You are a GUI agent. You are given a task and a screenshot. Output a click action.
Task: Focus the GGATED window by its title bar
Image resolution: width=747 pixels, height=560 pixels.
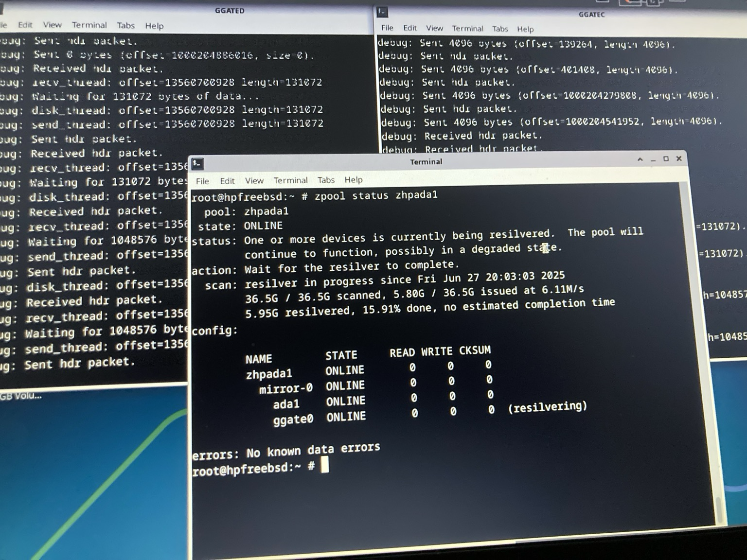[x=230, y=11]
